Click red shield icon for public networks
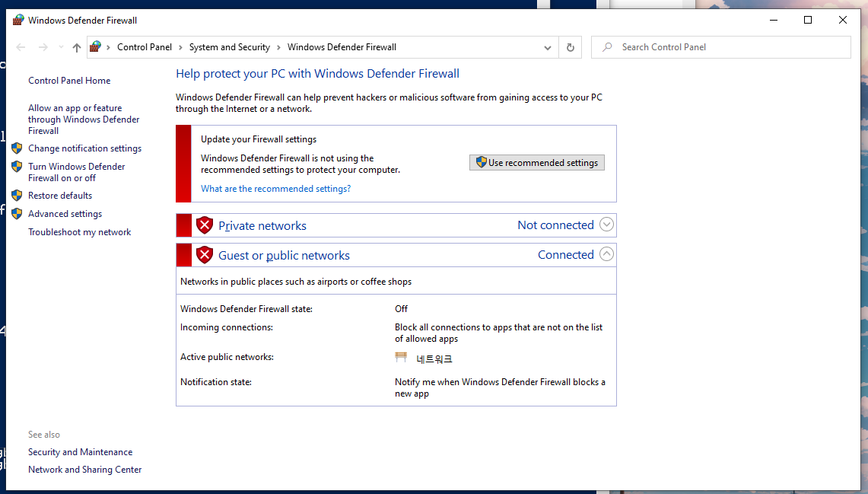868x494 pixels. pos(205,255)
